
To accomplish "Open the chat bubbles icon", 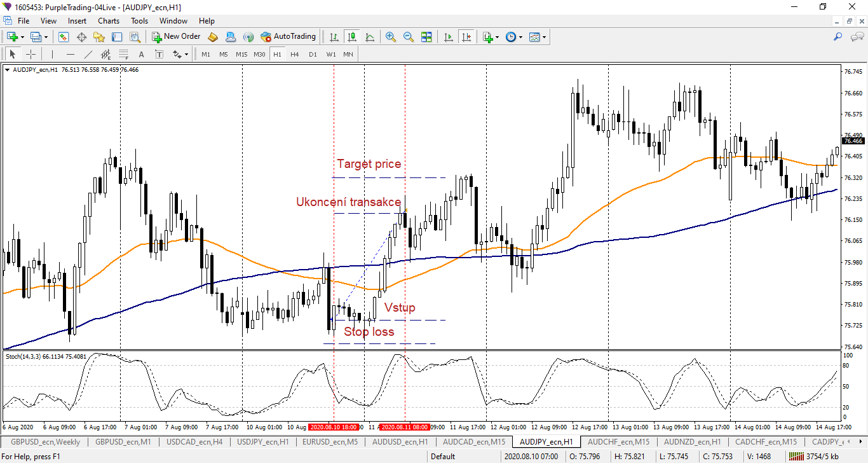I will (856, 37).
